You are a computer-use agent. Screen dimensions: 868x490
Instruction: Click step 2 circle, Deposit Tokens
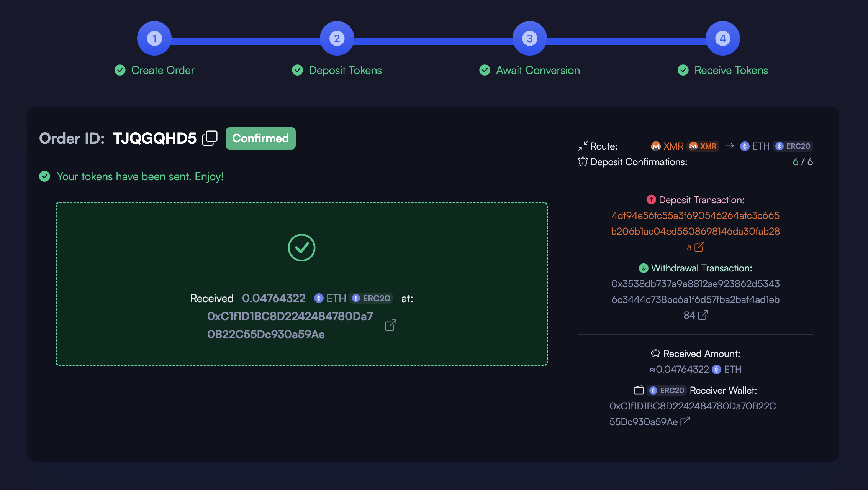(337, 38)
